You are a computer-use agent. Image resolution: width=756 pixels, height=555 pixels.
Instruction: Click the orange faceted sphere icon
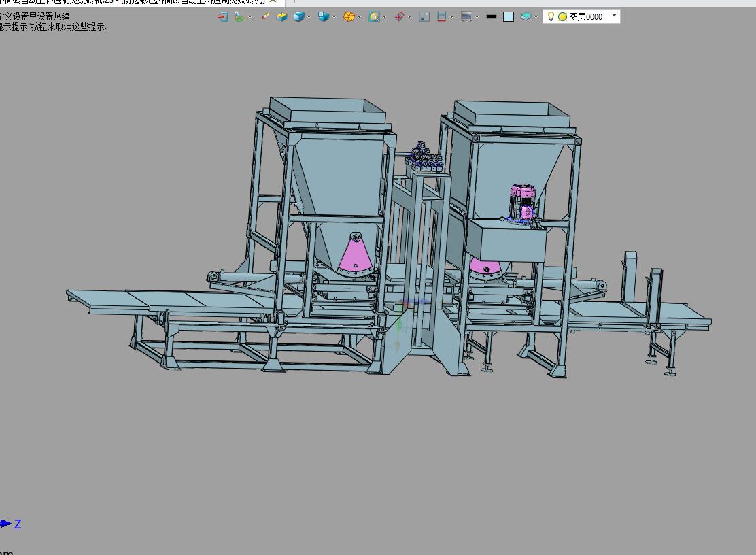(x=349, y=17)
